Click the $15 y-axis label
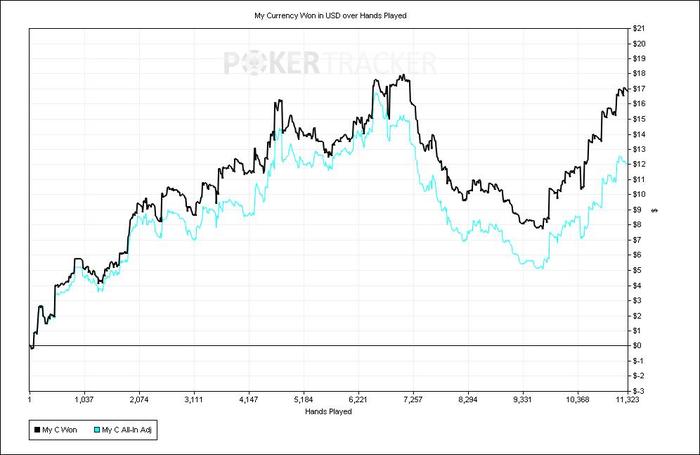Image resolution: width=700 pixels, height=455 pixels. click(x=639, y=119)
